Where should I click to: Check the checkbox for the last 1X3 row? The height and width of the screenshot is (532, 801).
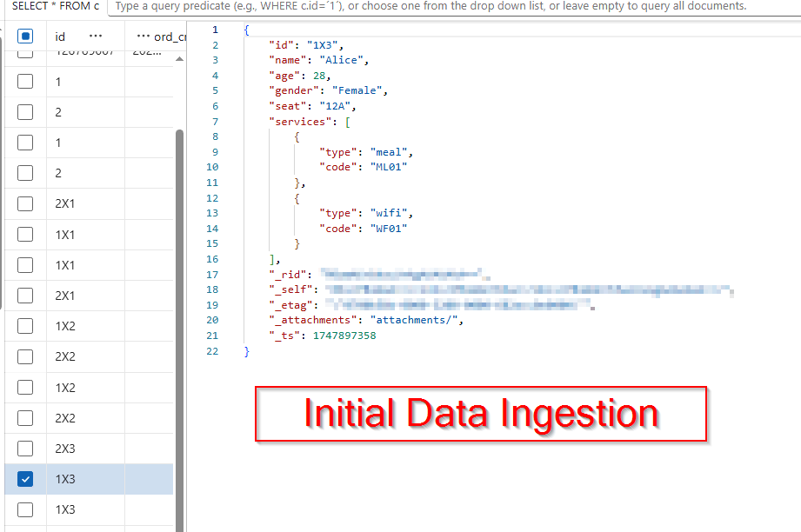click(x=25, y=509)
